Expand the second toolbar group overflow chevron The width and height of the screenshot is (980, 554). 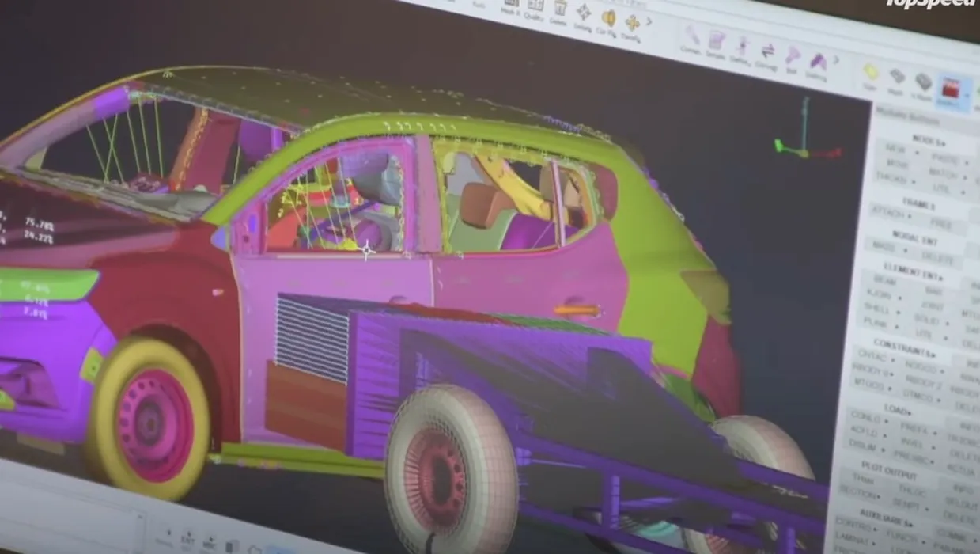(x=837, y=60)
